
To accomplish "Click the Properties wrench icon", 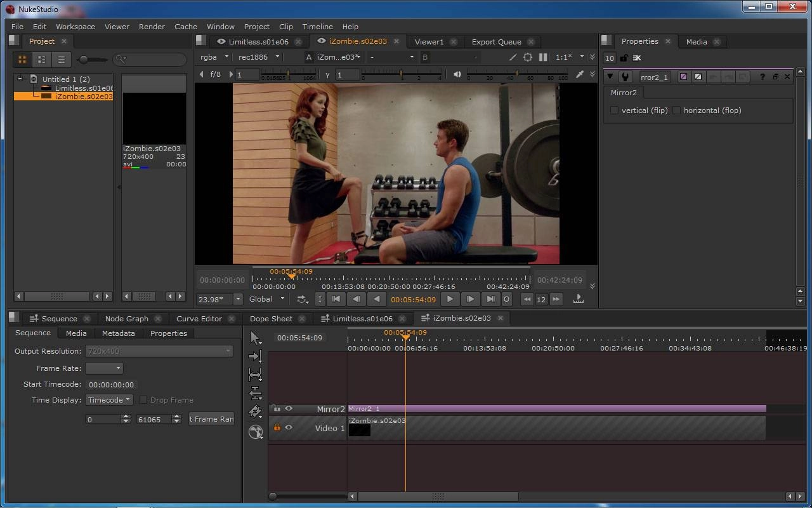I will coord(625,77).
